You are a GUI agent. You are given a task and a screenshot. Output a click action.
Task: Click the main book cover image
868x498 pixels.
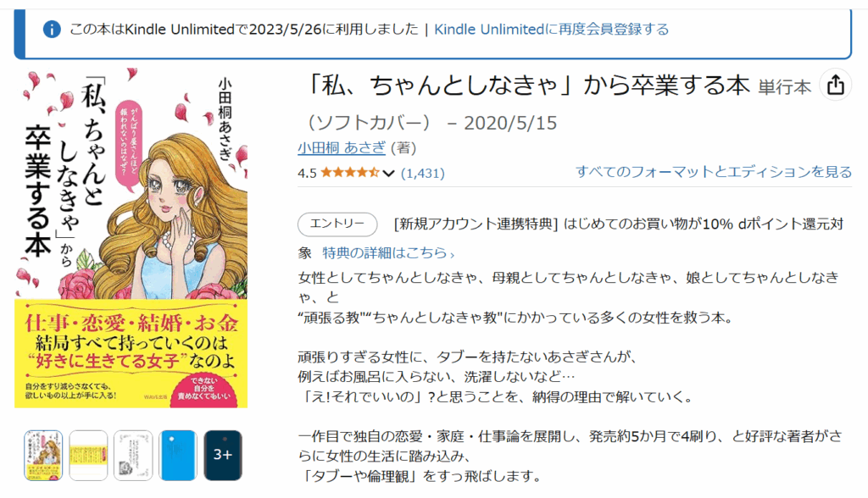pyautogui.click(x=131, y=238)
